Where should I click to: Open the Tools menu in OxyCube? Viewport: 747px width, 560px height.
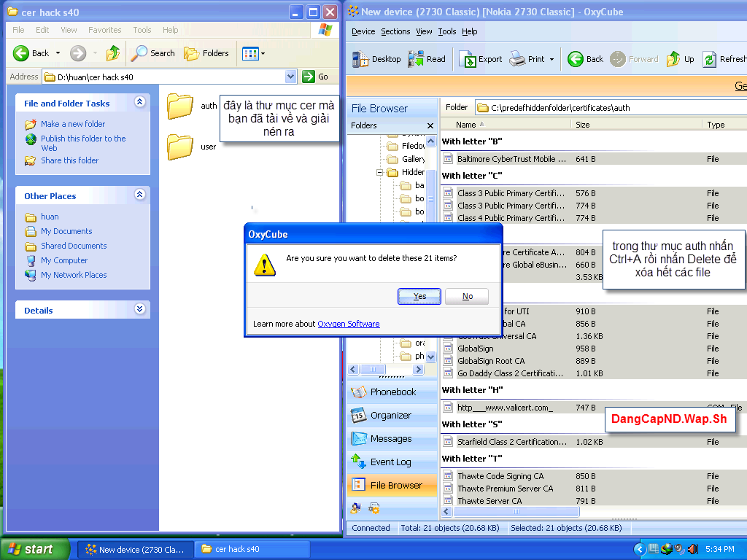(x=447, y=31)
